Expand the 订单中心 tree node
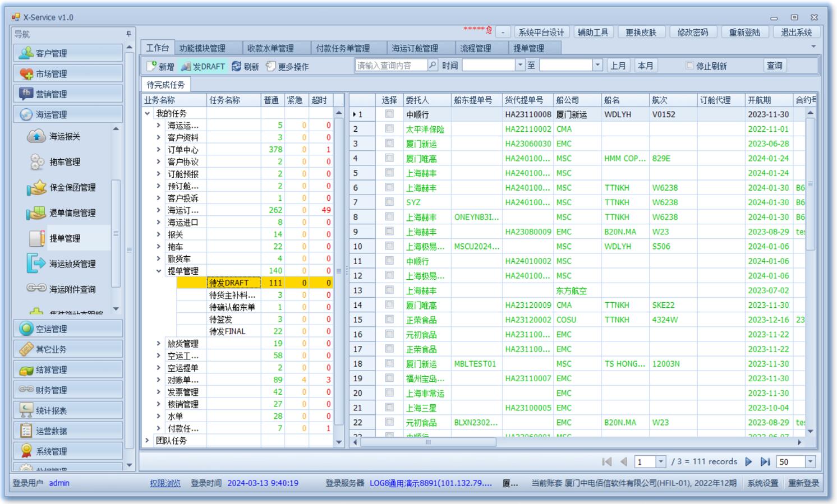This screenshot has height=504, width=837. (159, 150)
